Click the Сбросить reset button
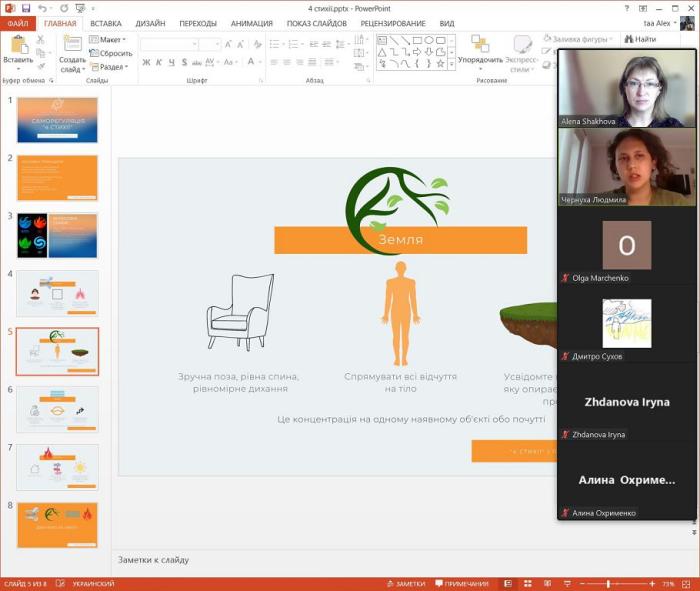Viewport: 700px width, 591px height. pyautogui.click(x=112, y=53)
